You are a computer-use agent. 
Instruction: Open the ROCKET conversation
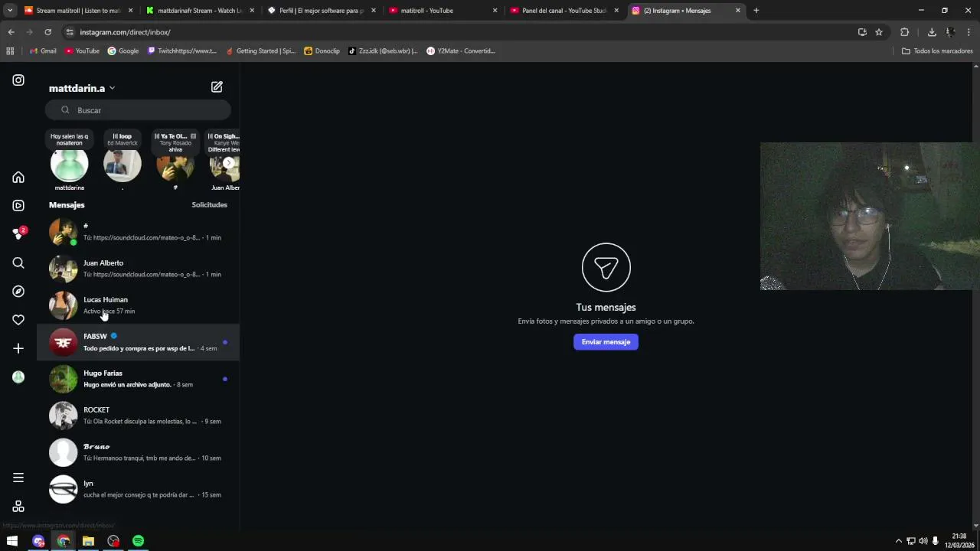coord(138,416)
